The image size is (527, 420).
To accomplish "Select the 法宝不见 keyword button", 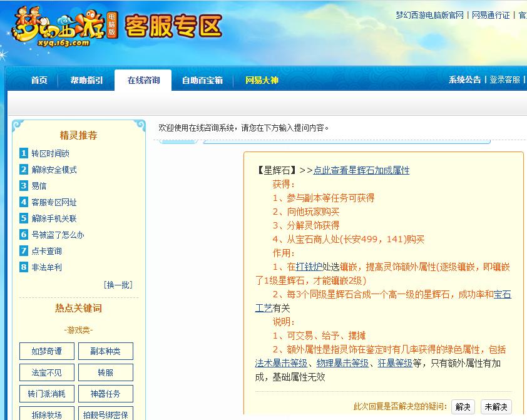I will point(47,372).
